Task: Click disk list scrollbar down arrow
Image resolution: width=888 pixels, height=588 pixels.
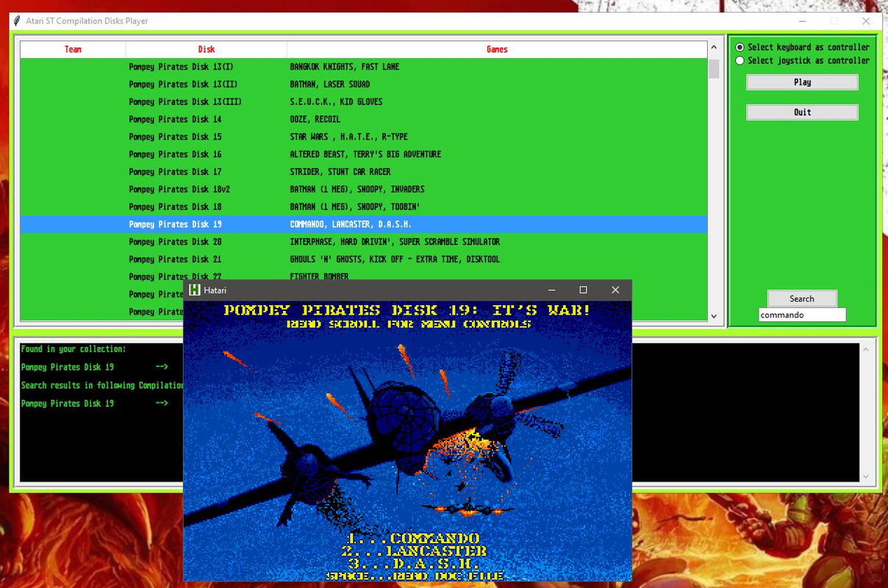Action: point(714,316)
